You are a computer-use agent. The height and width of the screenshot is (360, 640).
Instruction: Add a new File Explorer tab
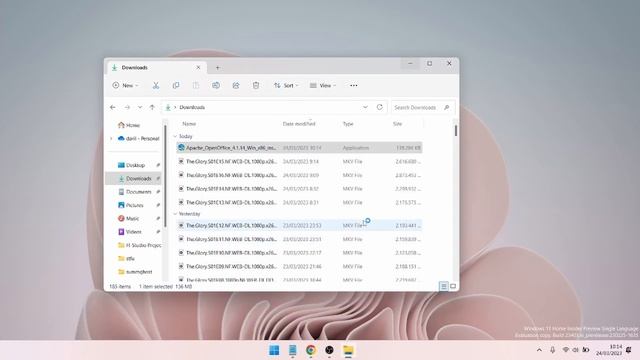[x=218, y=67]
